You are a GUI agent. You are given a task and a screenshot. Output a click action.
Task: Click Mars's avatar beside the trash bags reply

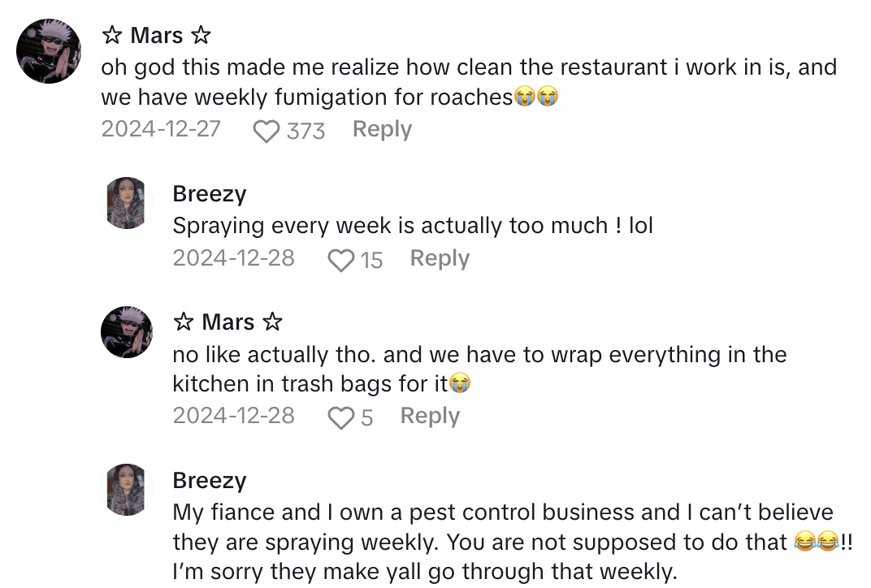point(127,332)
